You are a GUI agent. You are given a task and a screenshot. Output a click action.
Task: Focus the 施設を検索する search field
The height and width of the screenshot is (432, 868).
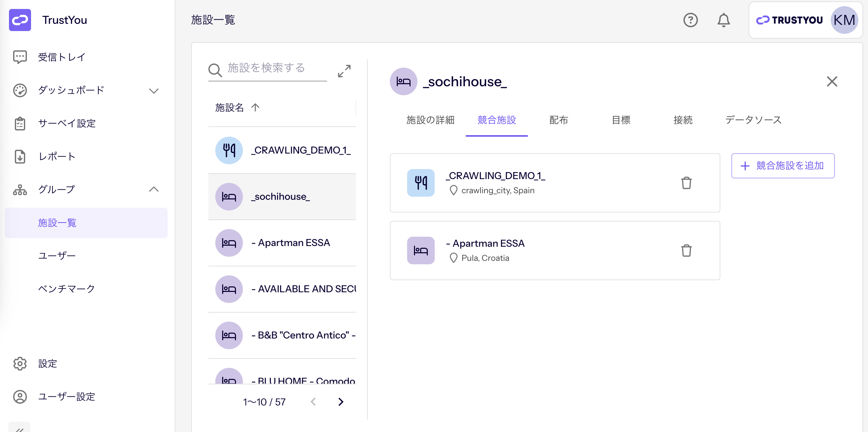coord(268,70)
